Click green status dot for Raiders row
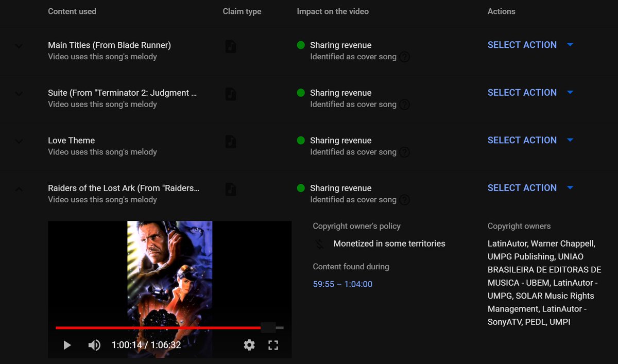Image resolution: width=618 pixels, height=364 pixels. pos(301,188)
